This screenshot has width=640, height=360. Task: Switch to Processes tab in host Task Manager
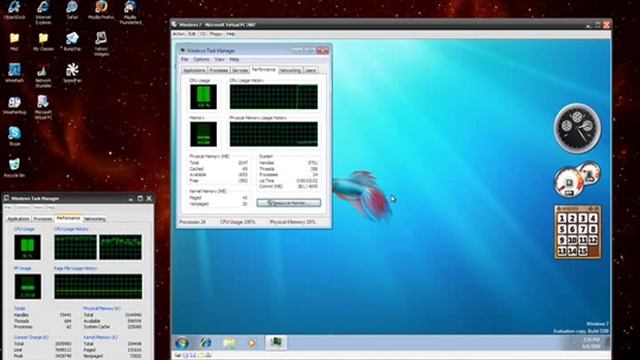coord(43,219)
